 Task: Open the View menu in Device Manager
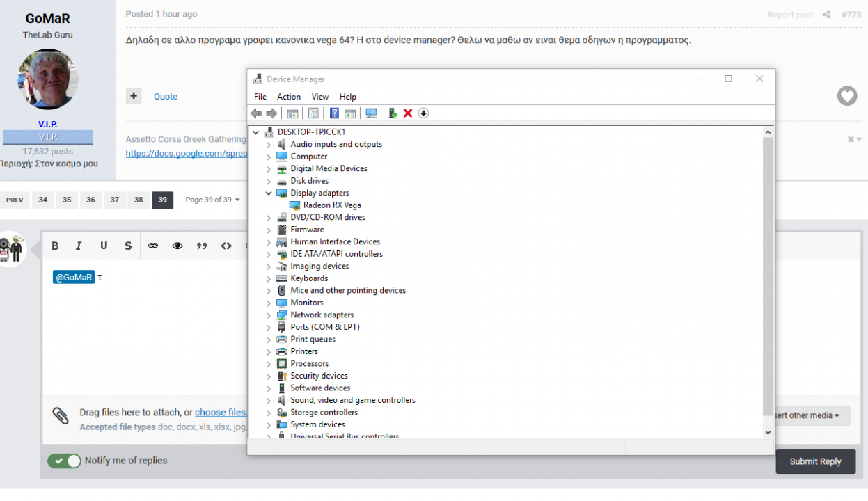319,97
